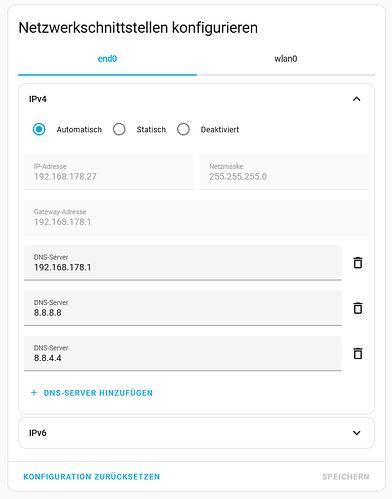Delete the 8.8.8.8 DNS server entry
This screenshot has height=499, width=392.
coord(358,308)
